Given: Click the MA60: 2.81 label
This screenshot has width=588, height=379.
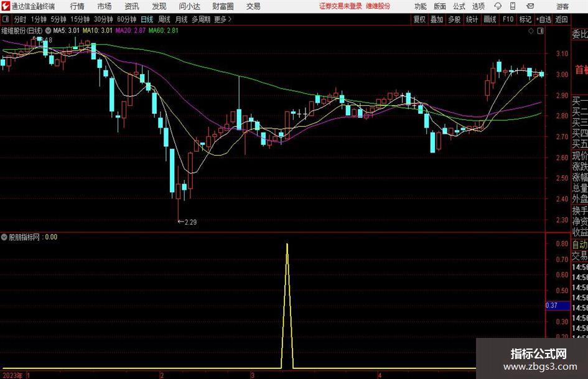Looking at the screenshot, I should click(x=164, y=30).
